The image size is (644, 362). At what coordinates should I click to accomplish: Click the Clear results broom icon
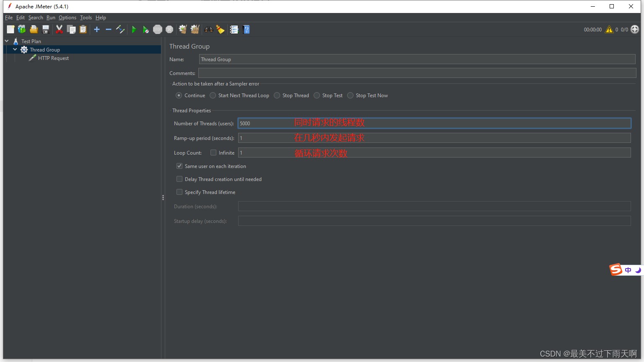point(183,29)
